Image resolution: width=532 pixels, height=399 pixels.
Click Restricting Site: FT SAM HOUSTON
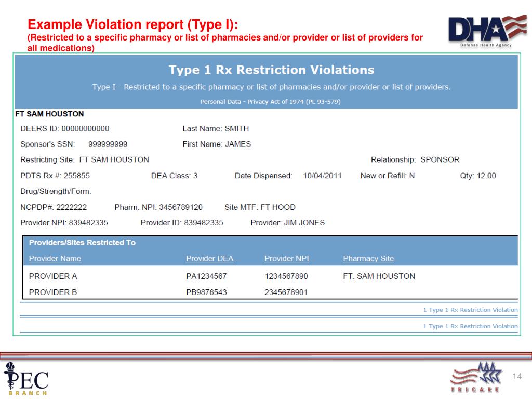coord(85,160)
